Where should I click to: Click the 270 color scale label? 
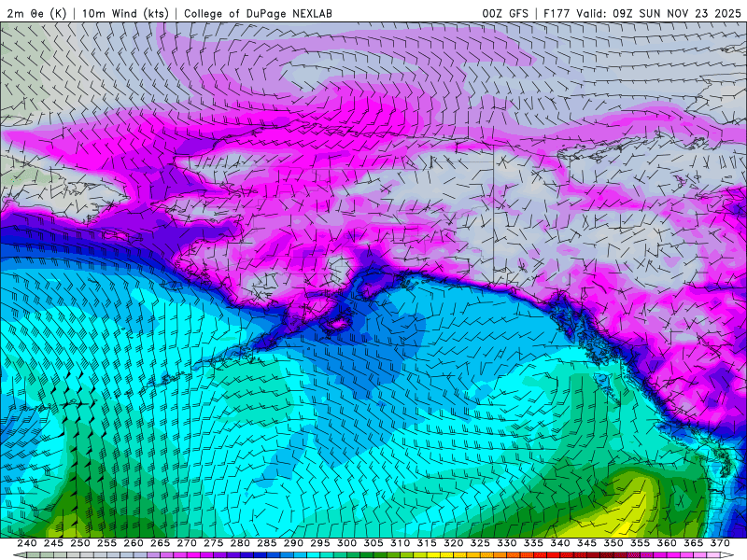click(x=187, y=543)
